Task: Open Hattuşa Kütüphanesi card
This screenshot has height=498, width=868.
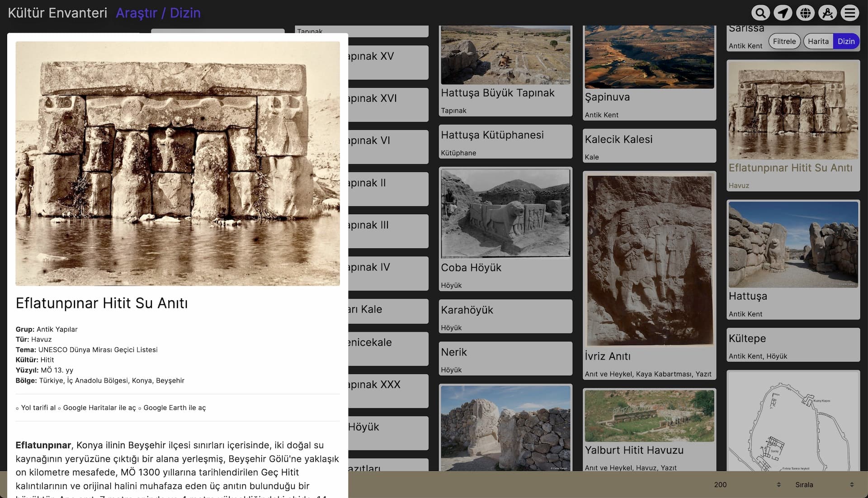Action: (x=505, y=142)
